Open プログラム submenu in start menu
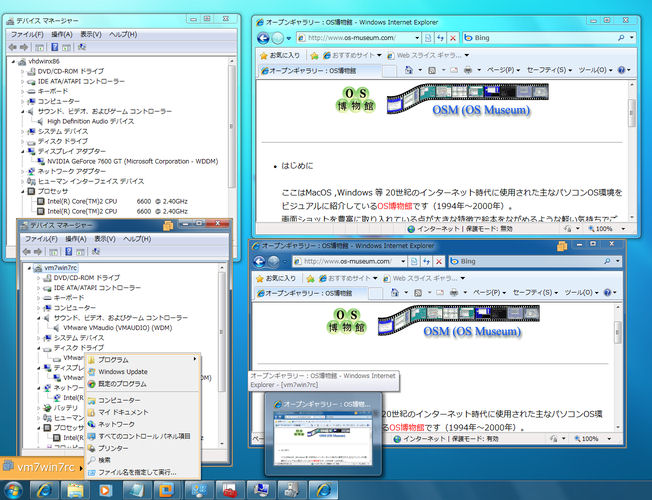 pyautogui.click(x=143, y=360)
